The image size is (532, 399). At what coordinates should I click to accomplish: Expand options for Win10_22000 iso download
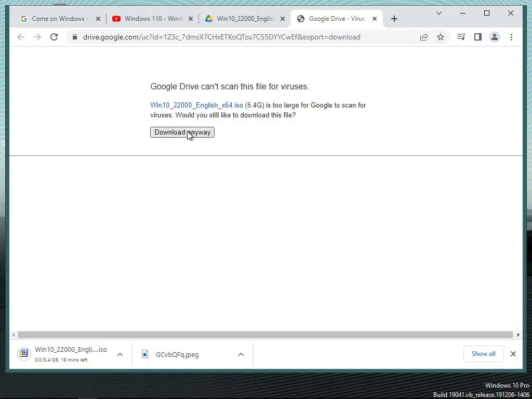click(x=120, y=354)
